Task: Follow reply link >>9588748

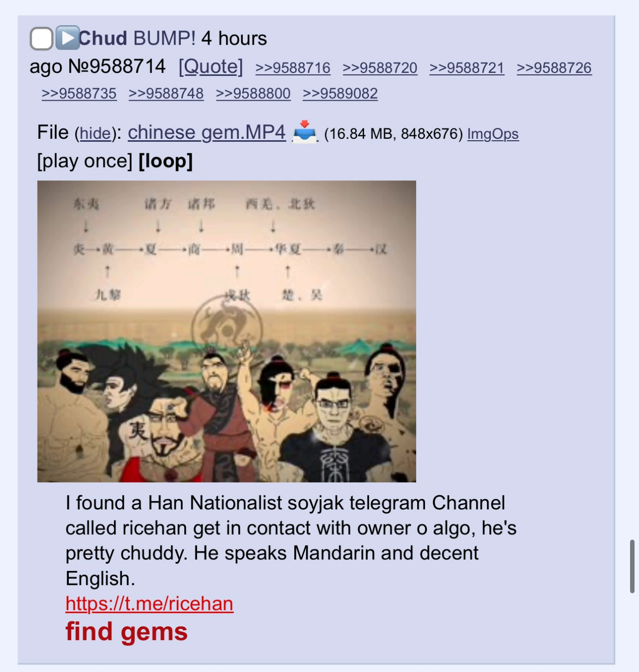Action: pyautogui.click(x=166, y=94)
